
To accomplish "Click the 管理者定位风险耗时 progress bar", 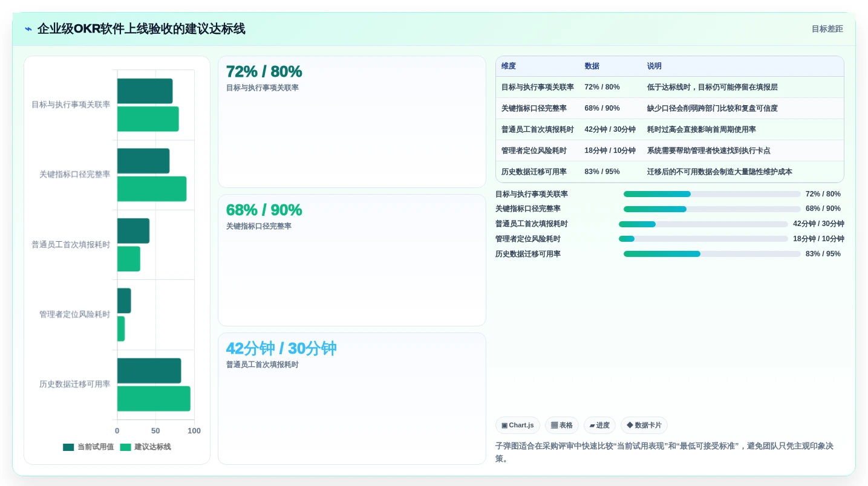I will (x=703, y=239).
